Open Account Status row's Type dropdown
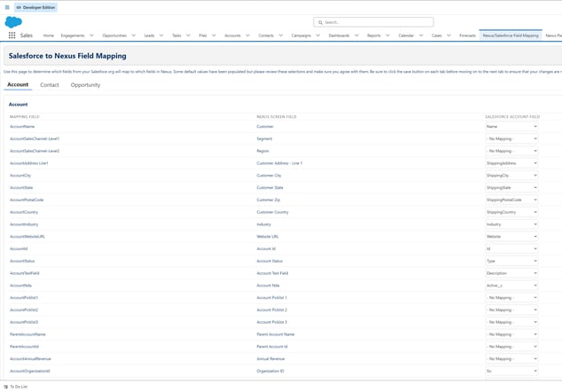Image resolution: width=562 pixels, height=392 pixels. pos(511,261)
